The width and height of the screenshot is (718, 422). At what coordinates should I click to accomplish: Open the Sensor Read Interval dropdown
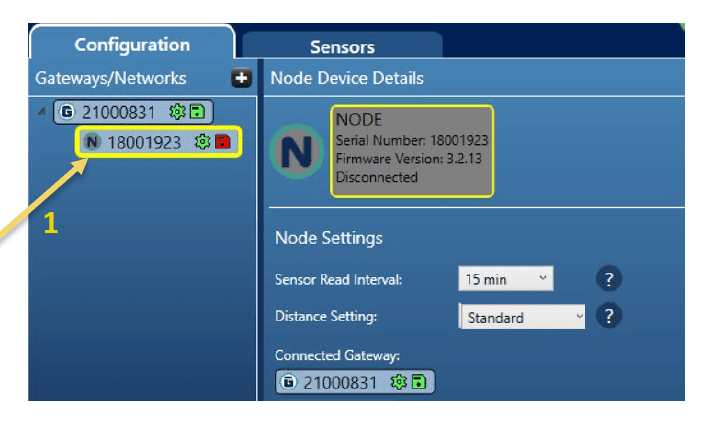505,280
